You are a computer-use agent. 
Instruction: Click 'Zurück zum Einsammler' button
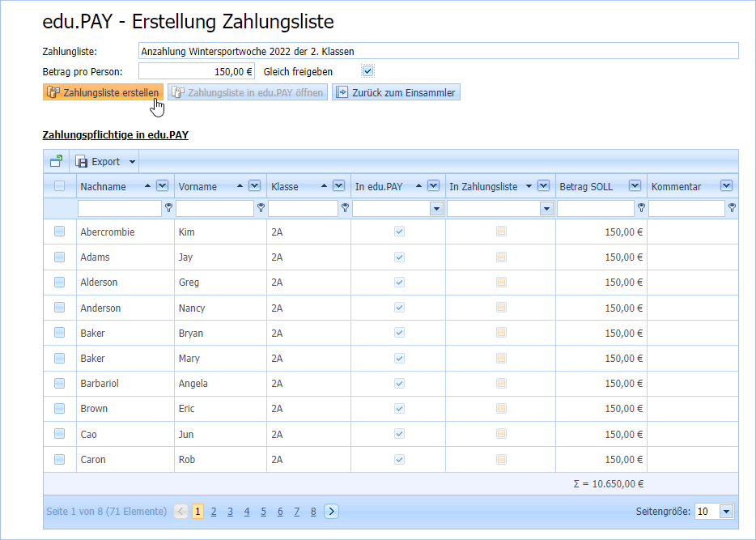[396, 92]
